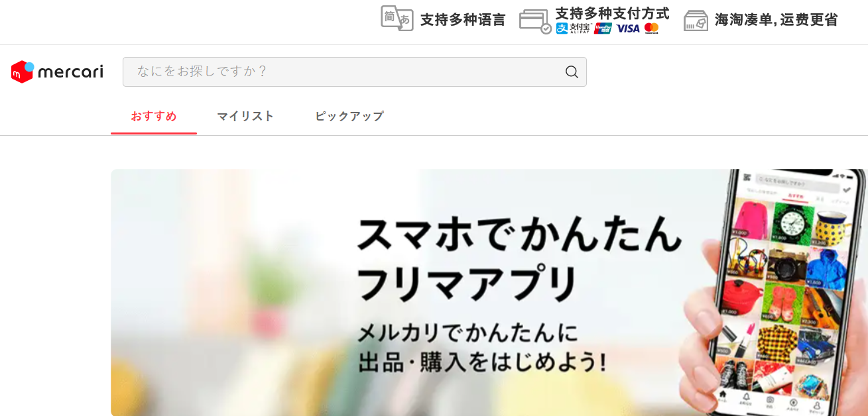Viewport: 868px width, 416px height.
Task: Click the 海淘凑单,运费更省 text
Action: (x=776, y=20)
